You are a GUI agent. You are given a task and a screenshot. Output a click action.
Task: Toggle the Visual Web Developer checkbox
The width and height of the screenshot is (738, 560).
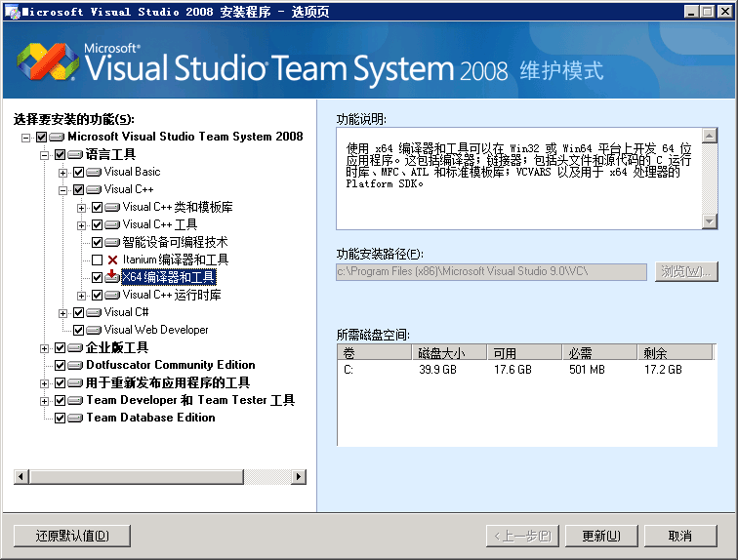[79, 330]
